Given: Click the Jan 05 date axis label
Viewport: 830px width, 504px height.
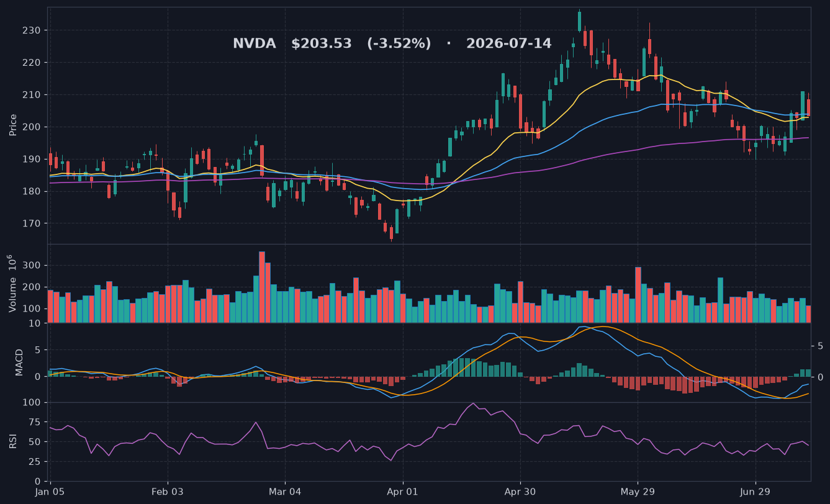Looking at the screenshot, I should (50, 492).
